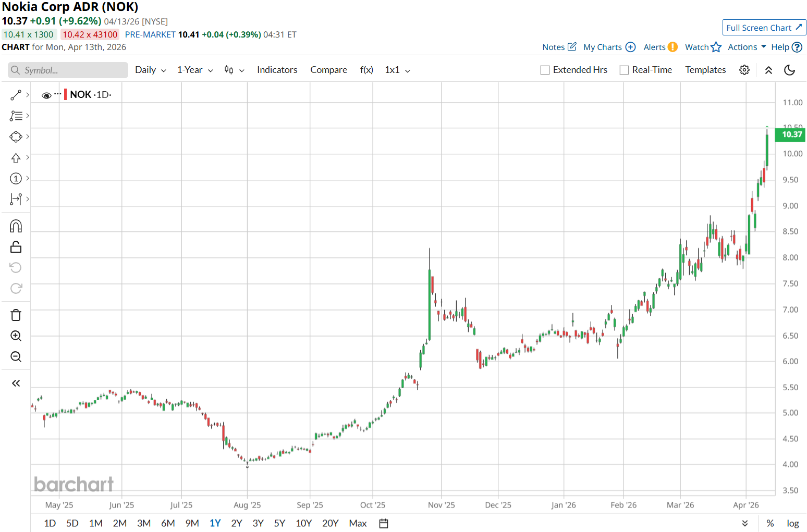The image size is (807, 532).
Task: Switch to dark mode
Action: pyautogui.click(x=790, y=70)
